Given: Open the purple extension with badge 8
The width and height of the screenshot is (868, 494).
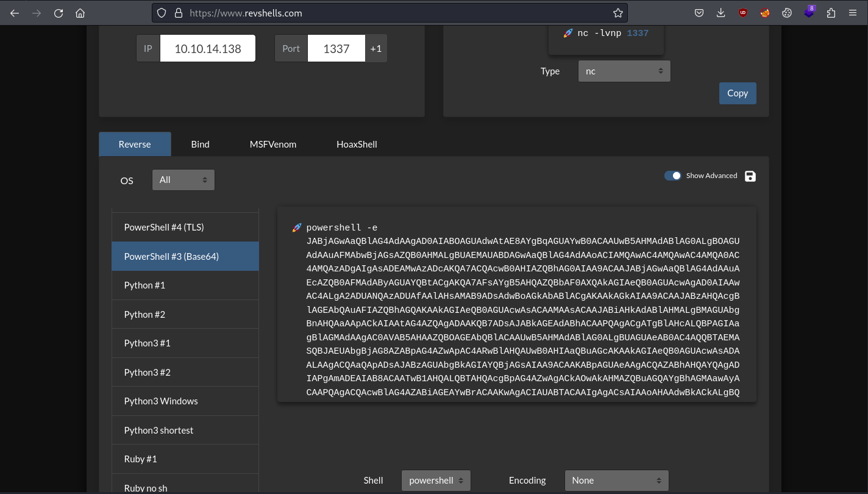Looking at the screenshot, I should 809,12.
